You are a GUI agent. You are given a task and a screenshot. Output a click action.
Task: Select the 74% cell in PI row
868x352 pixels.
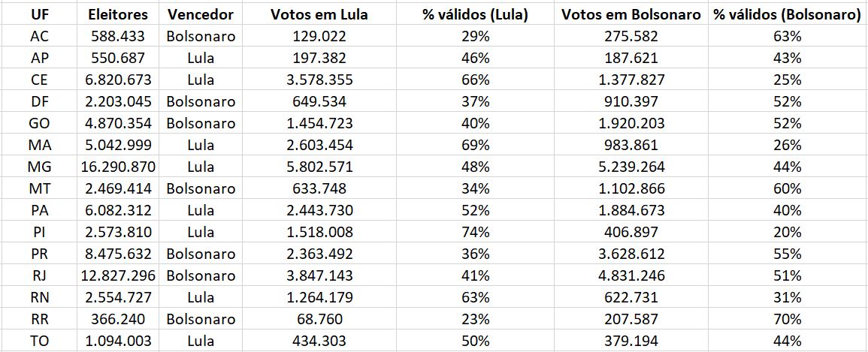coord(475,232)
